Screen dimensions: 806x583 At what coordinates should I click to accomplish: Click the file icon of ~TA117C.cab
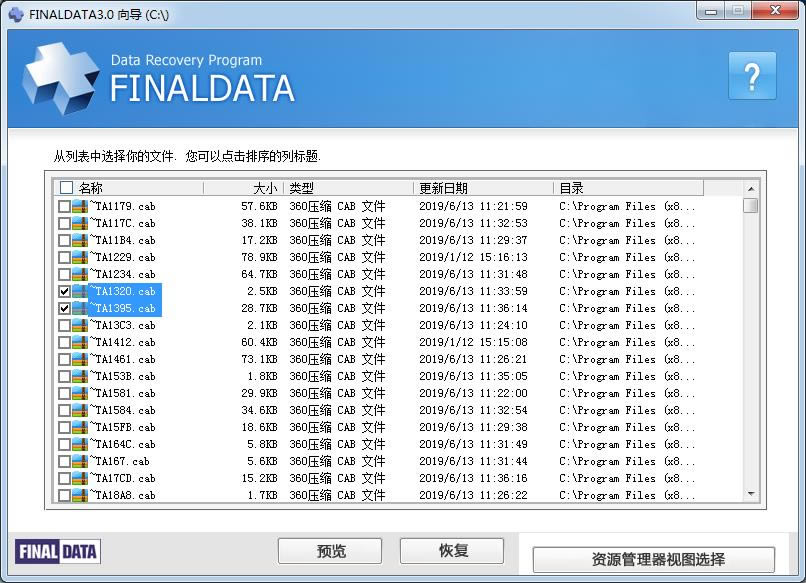pyautogui.click(x=80, y=224)
